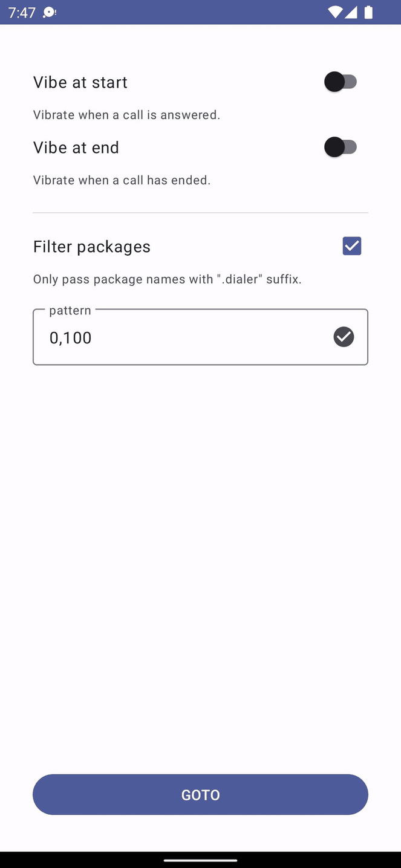Viewport: 401px width, 868px height.
Task: Tap the cellular signal icon in the status bar
Action: point(351,12)
